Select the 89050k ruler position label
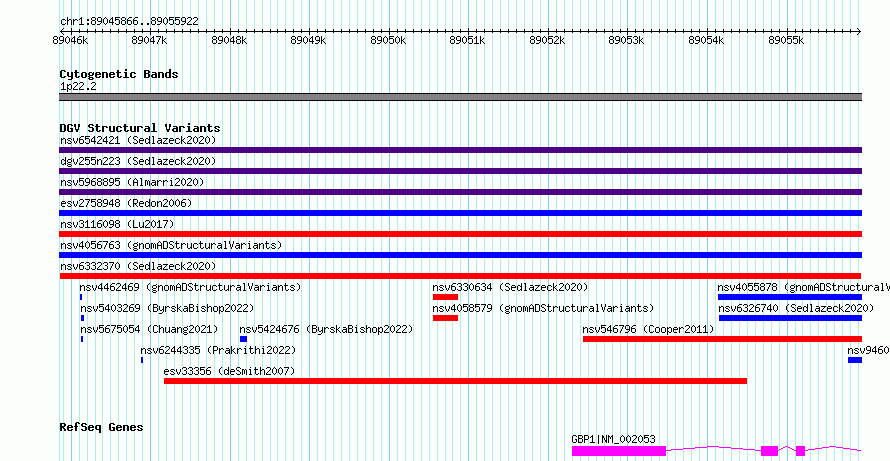 tap(388, 40)
